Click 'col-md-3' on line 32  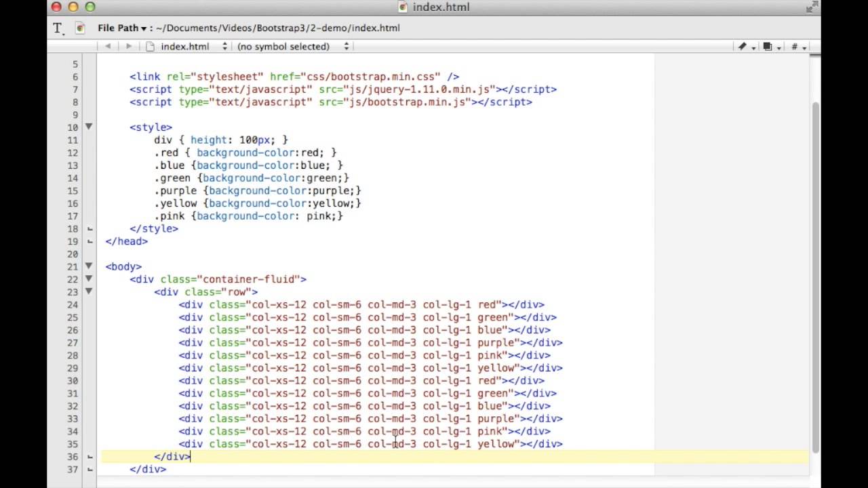coord(392,406)
